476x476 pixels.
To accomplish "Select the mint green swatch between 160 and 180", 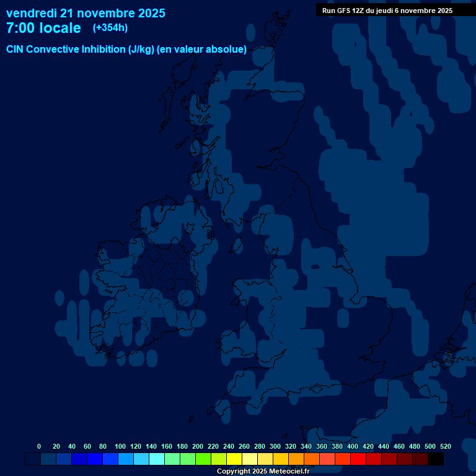I will pyautogui.click(x=172, y=459).
